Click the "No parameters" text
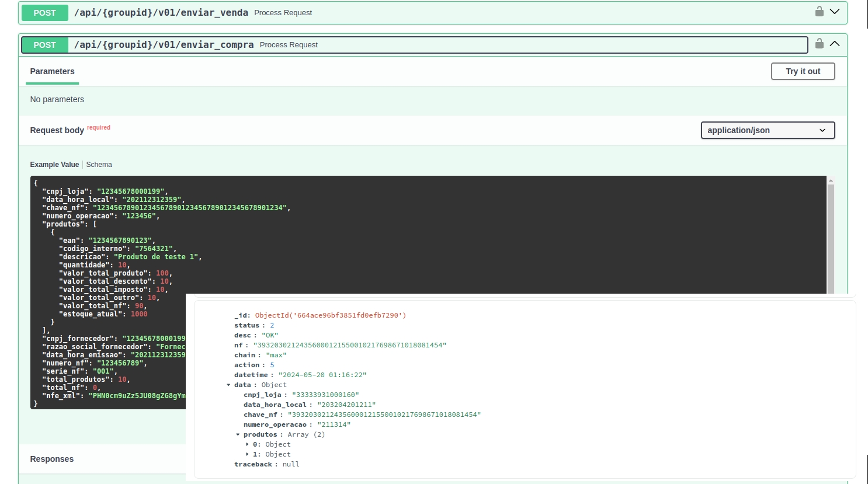 point(57,99)
